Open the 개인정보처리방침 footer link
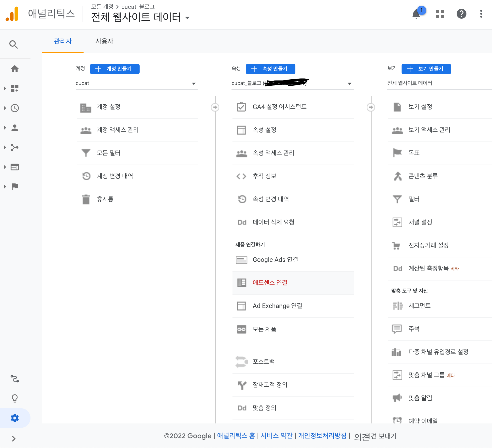This screenshot has width=492, height=448. (322, 436)
